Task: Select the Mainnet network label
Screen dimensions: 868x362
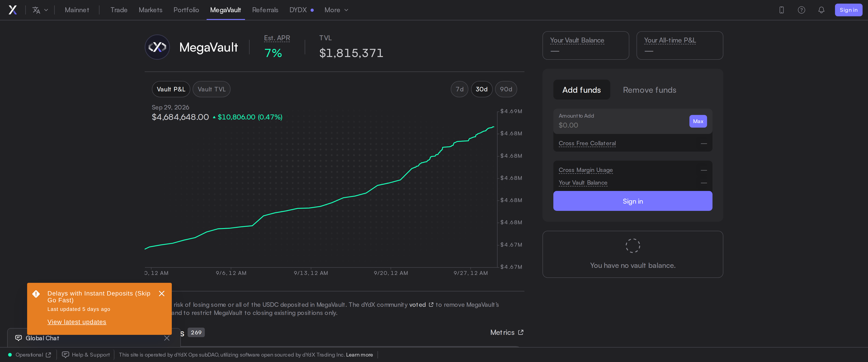Action: (77, 10)
